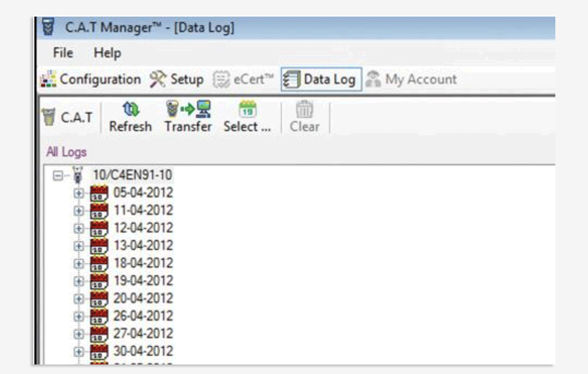
Task: Click the All Logs heading
Action: (67, 152)
